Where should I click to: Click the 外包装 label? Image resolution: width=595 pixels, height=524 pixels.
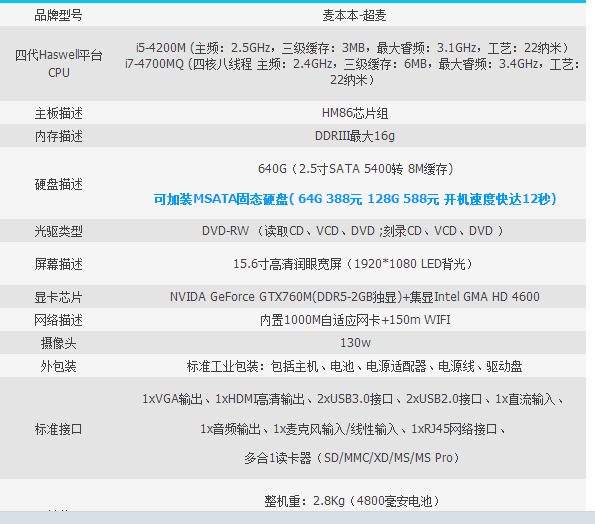pyautogui.click(x=58, y=366)
